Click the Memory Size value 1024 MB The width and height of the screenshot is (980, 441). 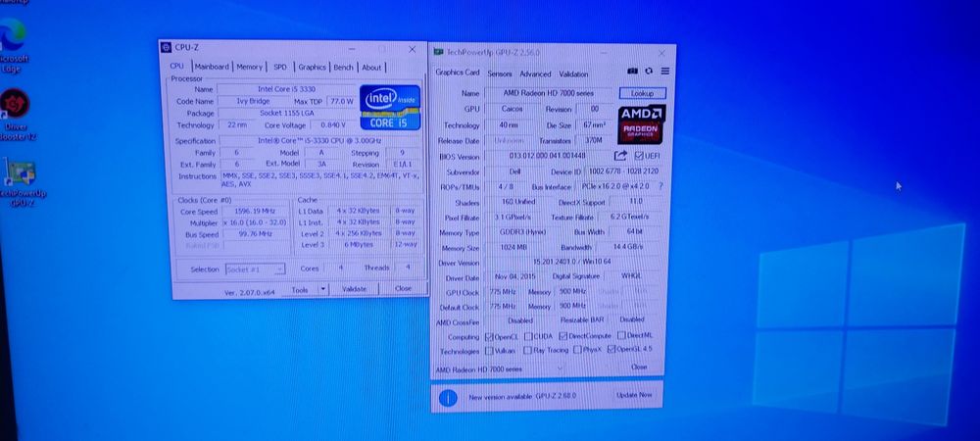515,248
